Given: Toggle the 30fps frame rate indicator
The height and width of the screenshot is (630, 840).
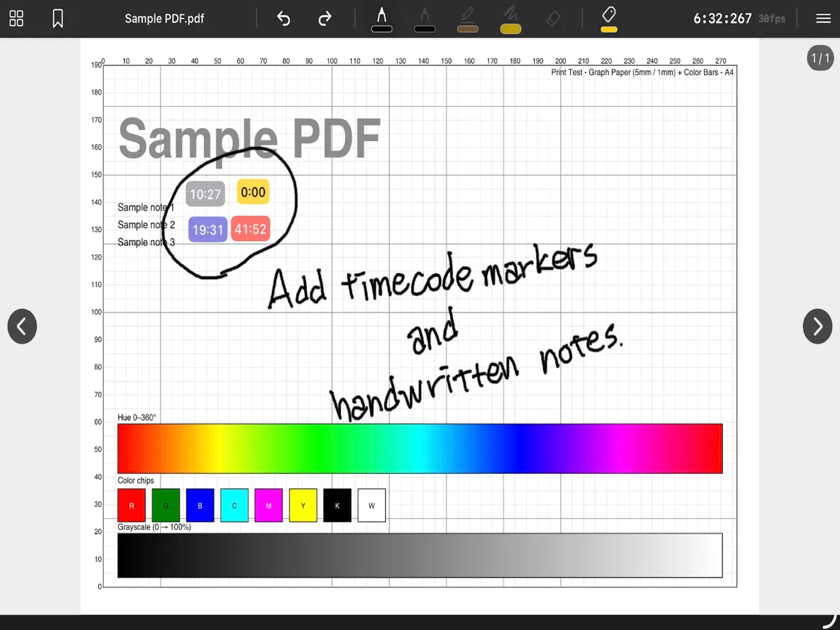Looking at the screenshot, I should click(771, 19).
